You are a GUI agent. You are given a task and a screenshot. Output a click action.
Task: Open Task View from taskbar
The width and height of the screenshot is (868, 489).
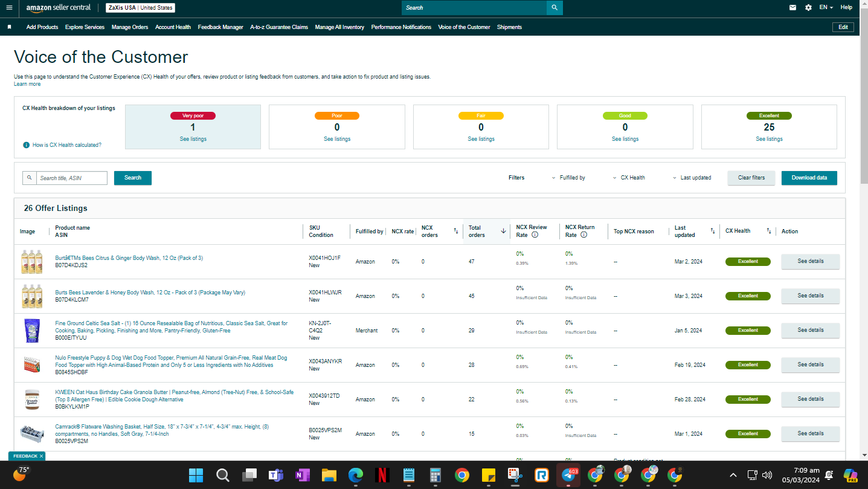249,476
